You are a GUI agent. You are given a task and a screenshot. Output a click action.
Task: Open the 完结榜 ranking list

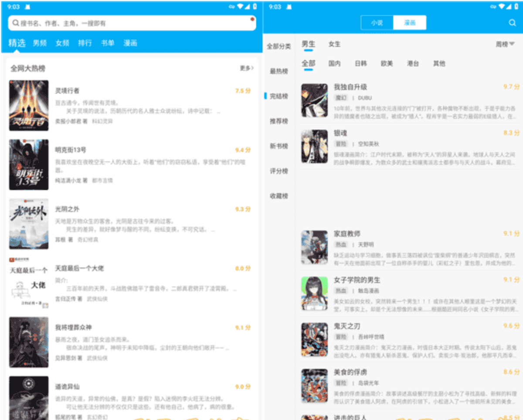[279, 96]
